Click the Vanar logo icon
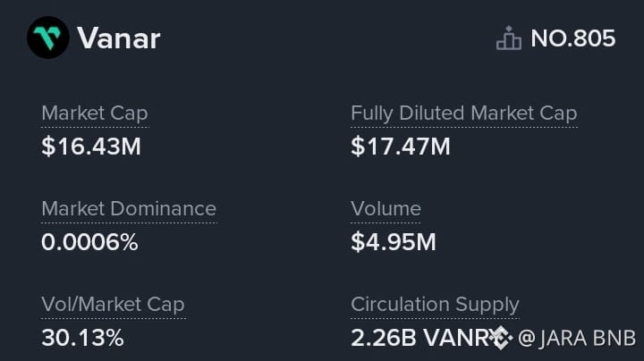The image size is (644, 361). (47, 38)
